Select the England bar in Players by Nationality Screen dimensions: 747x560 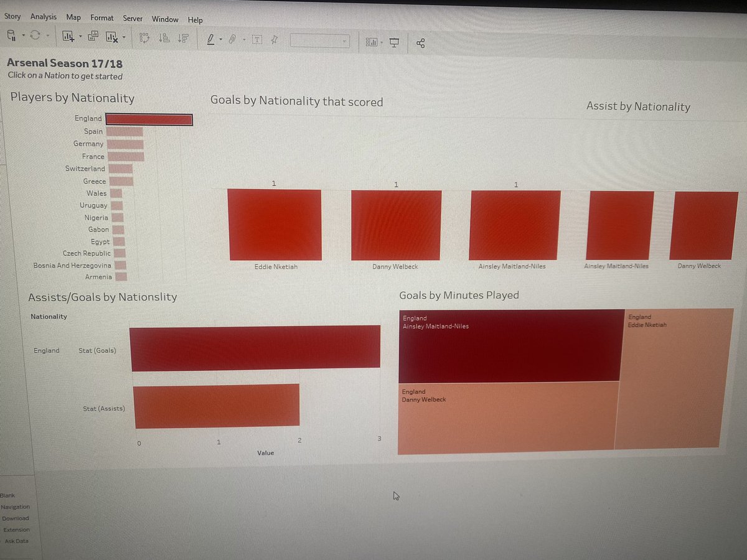coord(149,119)
